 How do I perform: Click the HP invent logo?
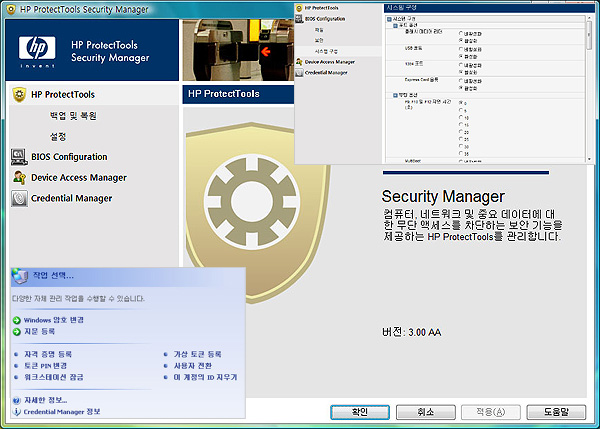point(37,51)
